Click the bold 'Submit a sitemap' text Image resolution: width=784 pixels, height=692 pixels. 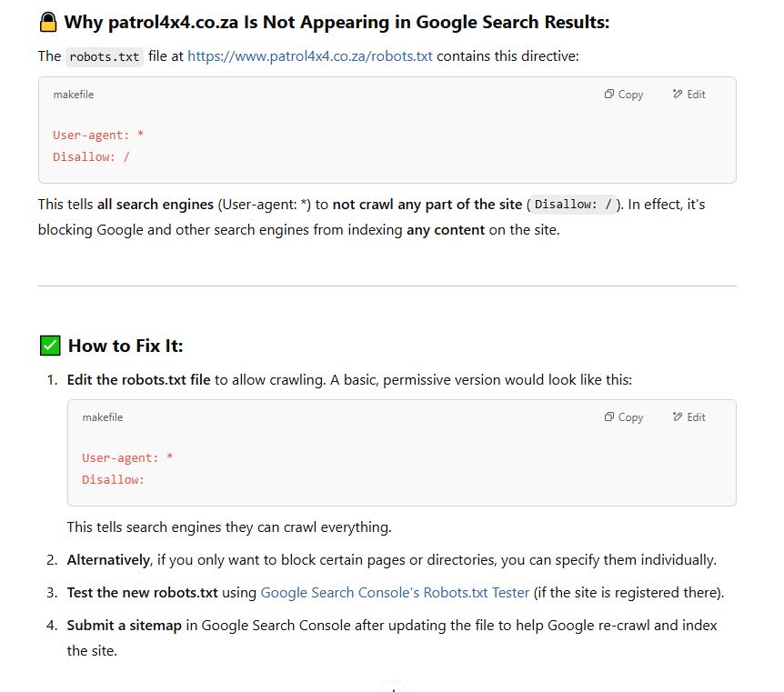point(125,626)
